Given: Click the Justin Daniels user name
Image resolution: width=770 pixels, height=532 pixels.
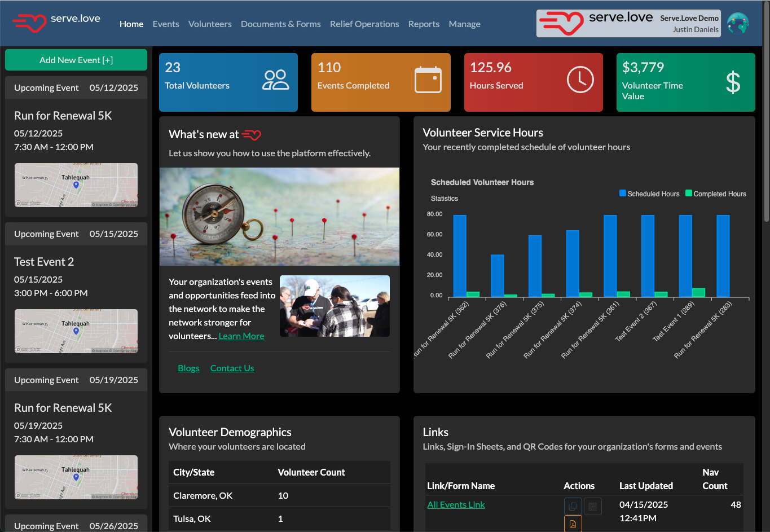Looking at the screenshot, I should [x=696, y=29].
